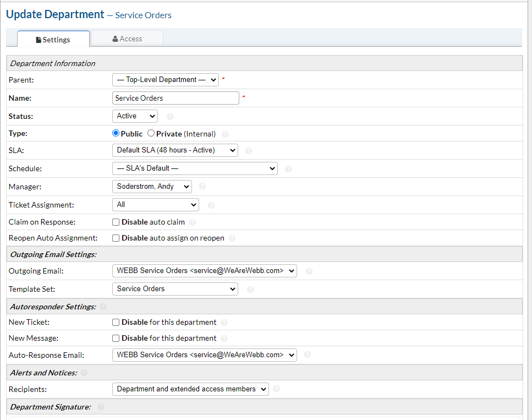This screenshot has width=532, height=420.
Task: Expand the Manager dropdown showing Soderstrom, Andy
Action: 152,187
